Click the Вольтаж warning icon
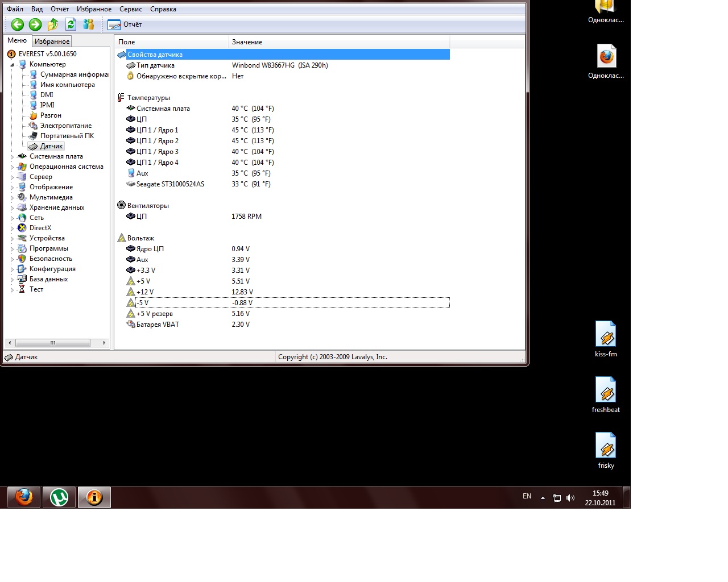Screen dimensions: 728x582 point(121,238)
